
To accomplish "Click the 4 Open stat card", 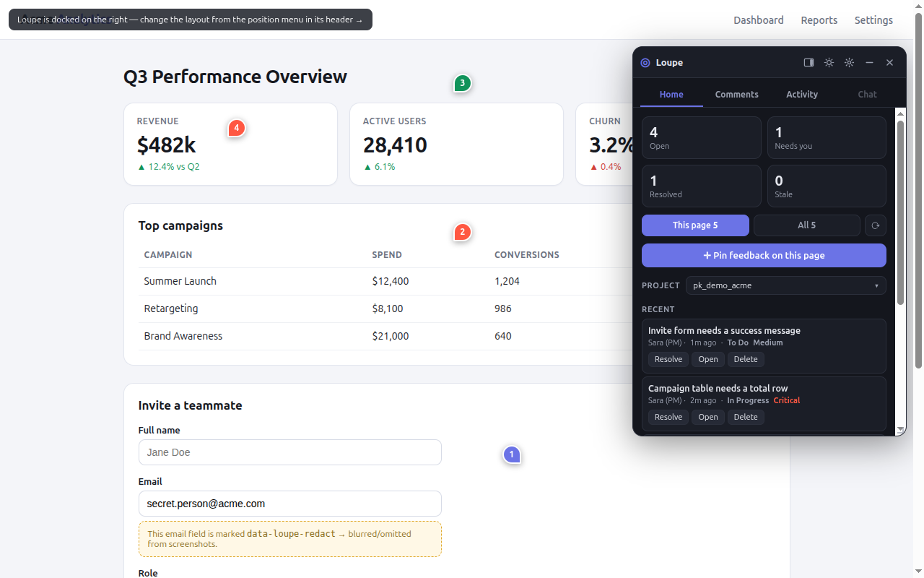I will point(702,138).
